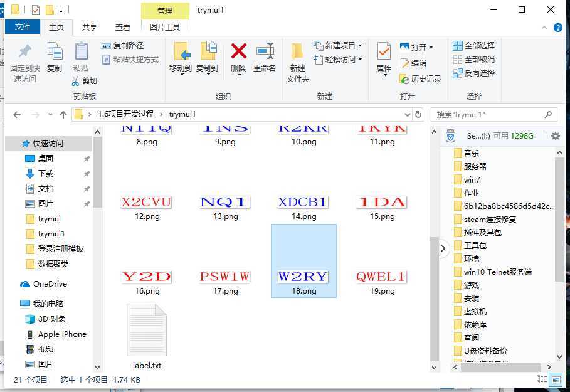Click Copy path (复制路径)
This screenshot has width=570, height=392.
click(123, 45)
